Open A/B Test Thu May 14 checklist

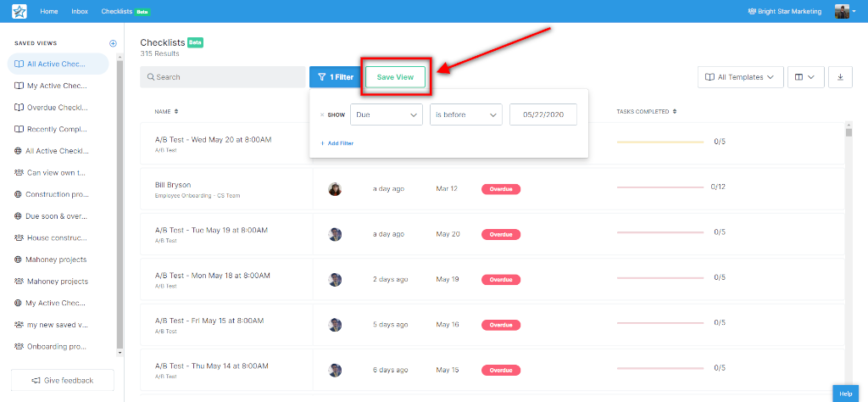(211, 366)
